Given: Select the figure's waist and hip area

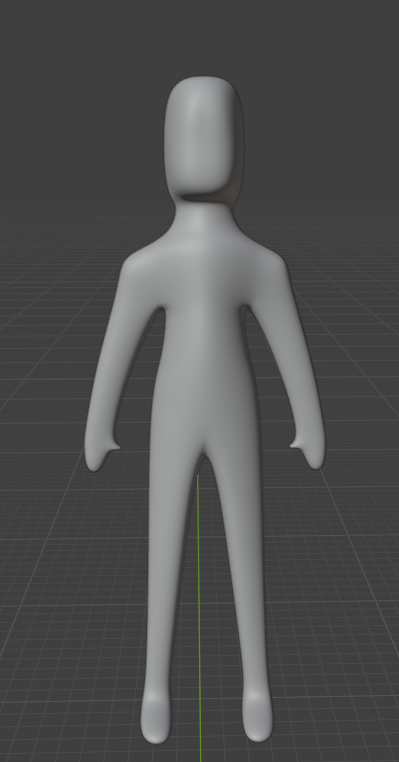Looking at the screenshot, I should (x=204, y=413).
